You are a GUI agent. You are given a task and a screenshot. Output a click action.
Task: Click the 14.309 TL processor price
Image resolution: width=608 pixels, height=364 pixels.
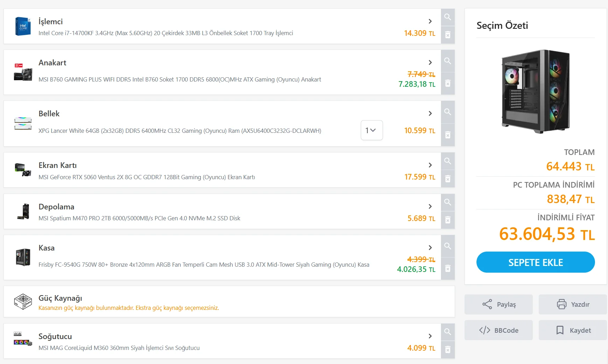420,33
